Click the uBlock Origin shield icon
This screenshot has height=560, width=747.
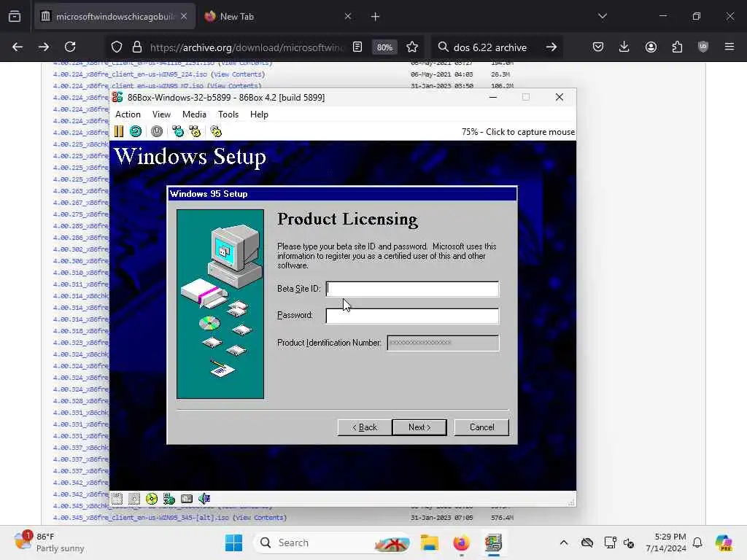(703, 47)
